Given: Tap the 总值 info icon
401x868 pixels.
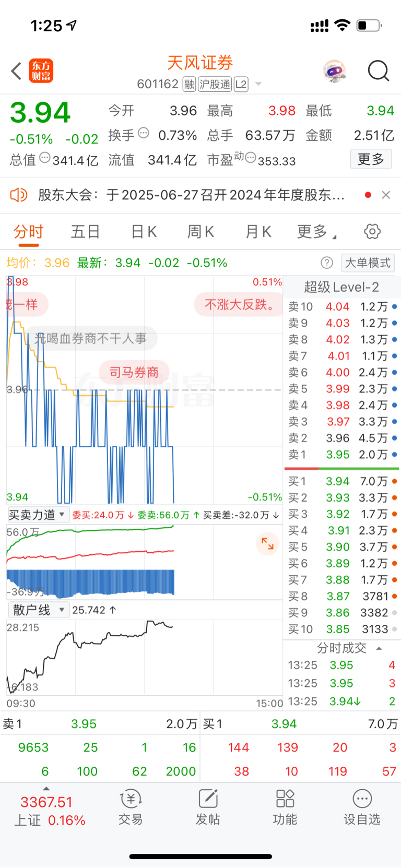Looking at the screenshot, I should (45, 158).
